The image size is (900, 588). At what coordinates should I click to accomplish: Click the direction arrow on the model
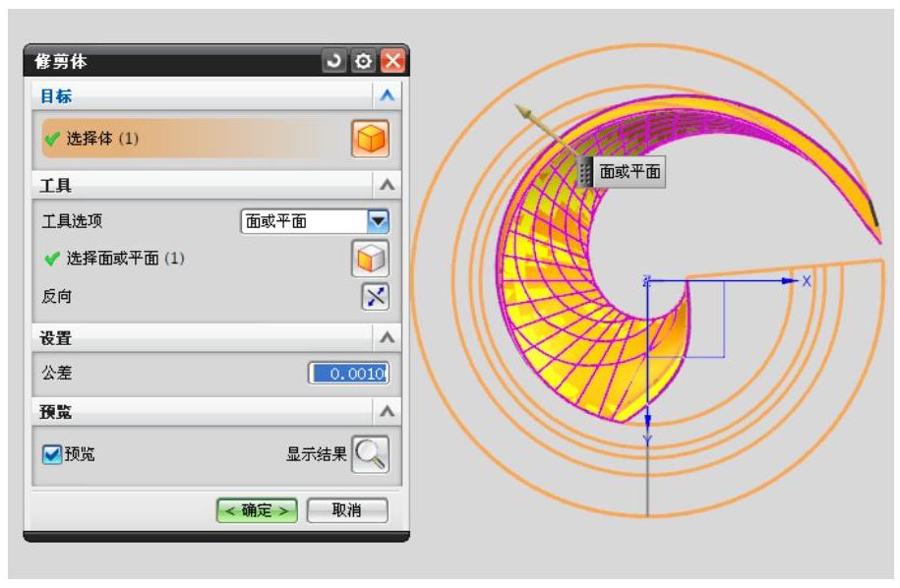pyautogui.click(x=545, y=129)
